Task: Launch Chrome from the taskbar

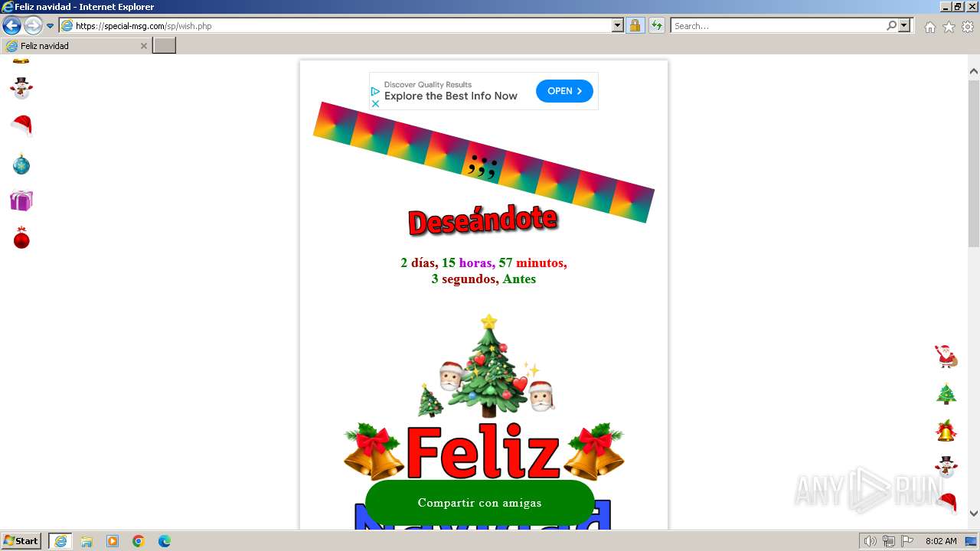Action: (x=139, y=541)
